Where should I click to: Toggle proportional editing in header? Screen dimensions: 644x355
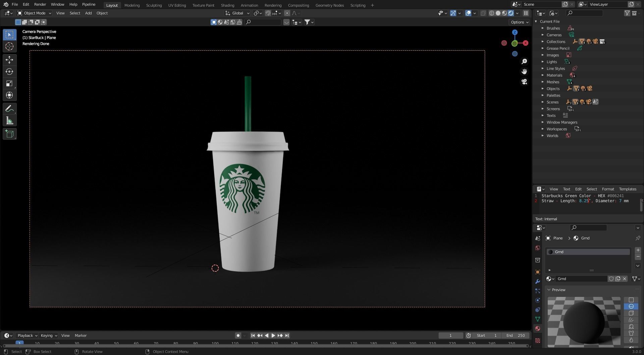(x=287, y=13)
